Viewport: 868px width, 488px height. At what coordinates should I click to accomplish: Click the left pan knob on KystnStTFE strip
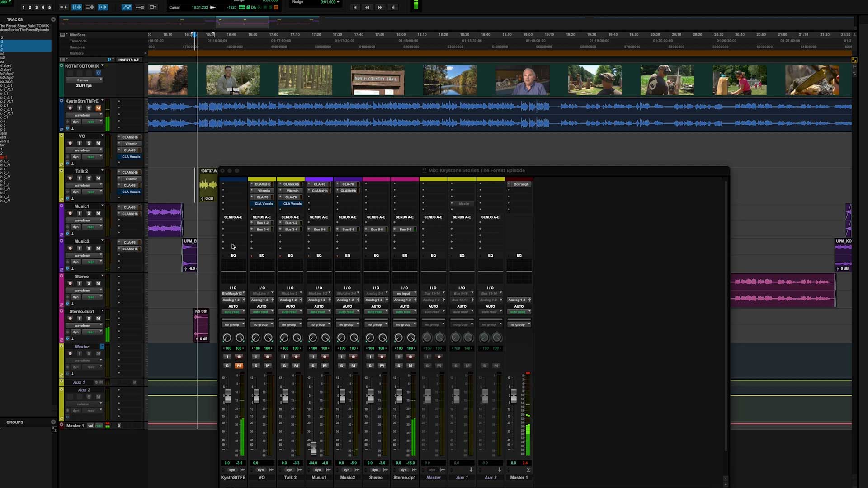[x=227, y=338]
